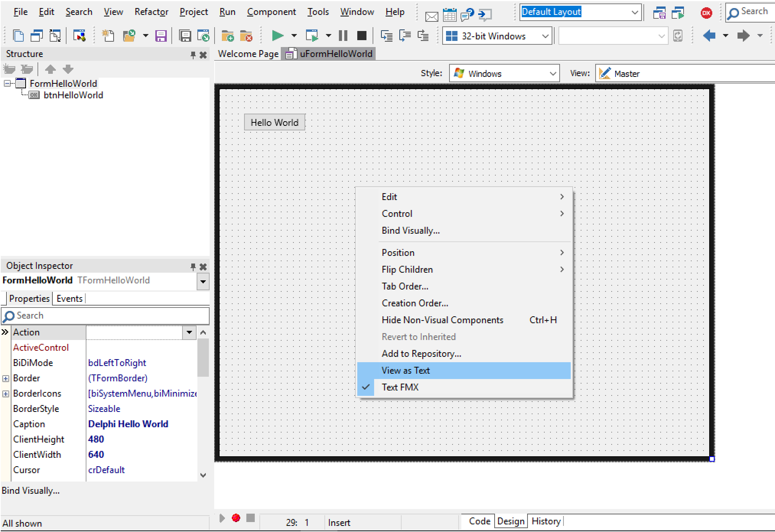The height and width of the screenshot is (532, 775).
Task: Switch to the Welcome Page tab
Action: [x=248, y=54]
